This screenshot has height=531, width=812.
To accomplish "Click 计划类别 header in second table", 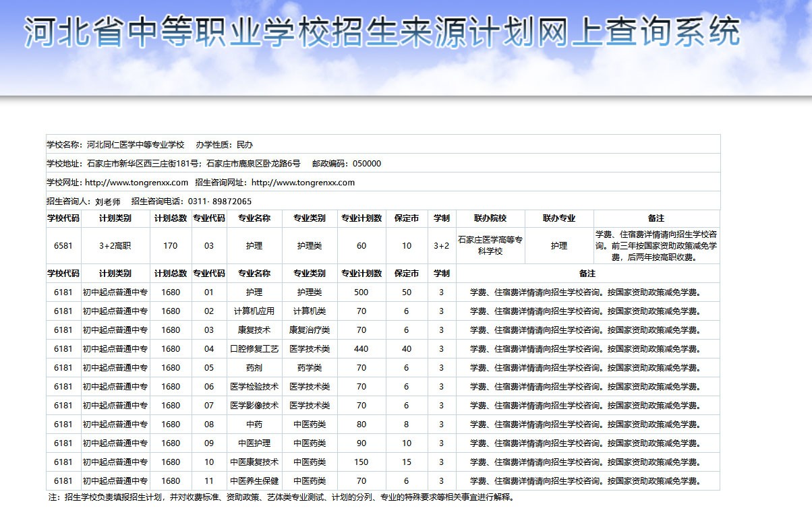I will pyautogui.click(x=115, y=274).
